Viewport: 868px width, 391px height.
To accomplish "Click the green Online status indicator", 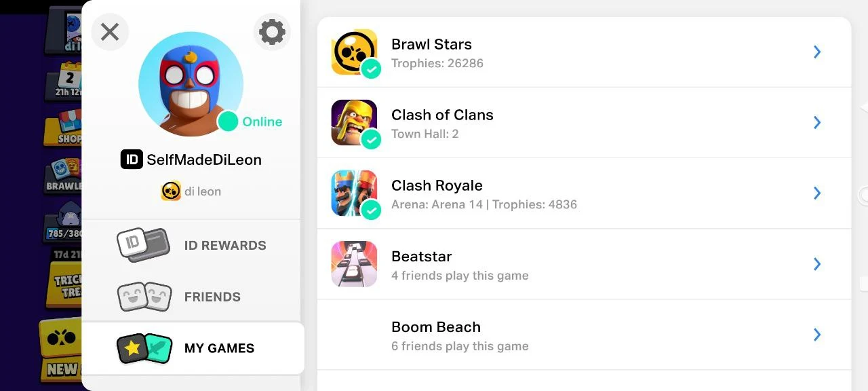I will click(x=229, y=122).
